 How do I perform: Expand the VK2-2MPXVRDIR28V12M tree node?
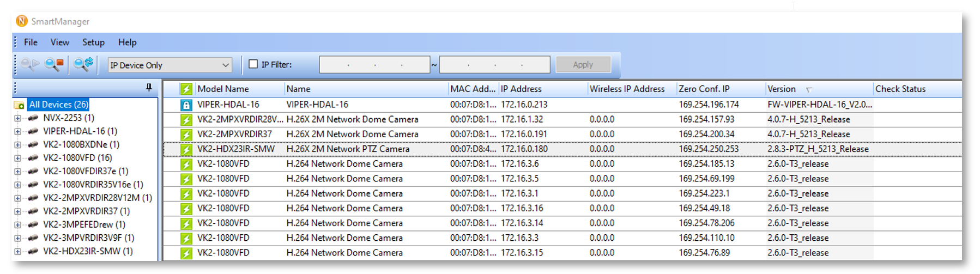[17, 198]
